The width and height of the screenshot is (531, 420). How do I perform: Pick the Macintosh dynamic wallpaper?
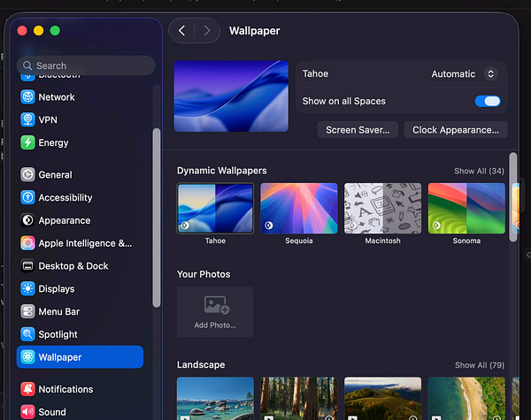(382, 209)
